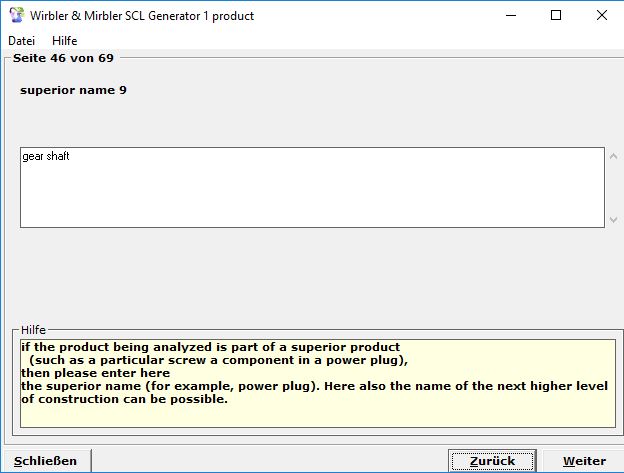Click the text field's scroll up arrow
The image size is (624, 473).
coord(613,157)
